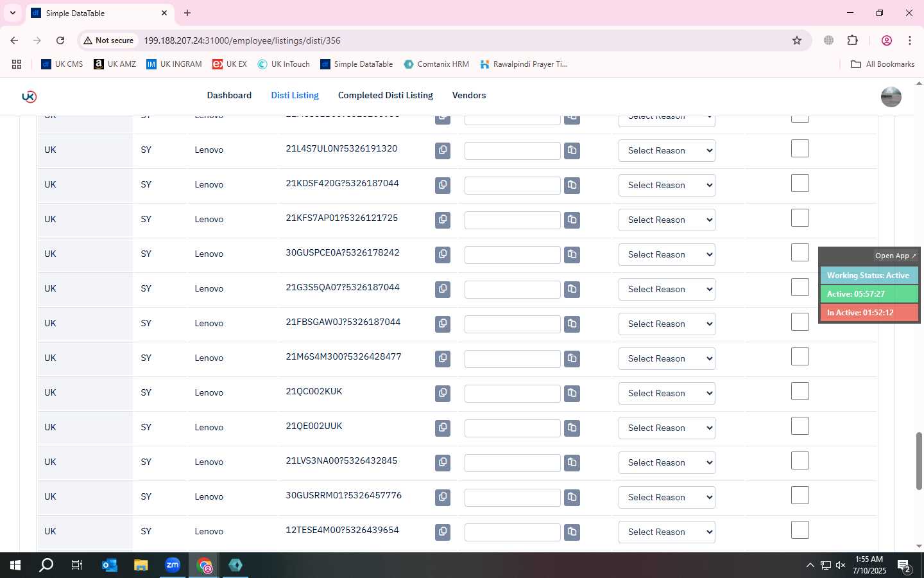924x578 pixels.
Task: Focus the input field in 21FBSGAW0J row
Action: coord(513,324)
